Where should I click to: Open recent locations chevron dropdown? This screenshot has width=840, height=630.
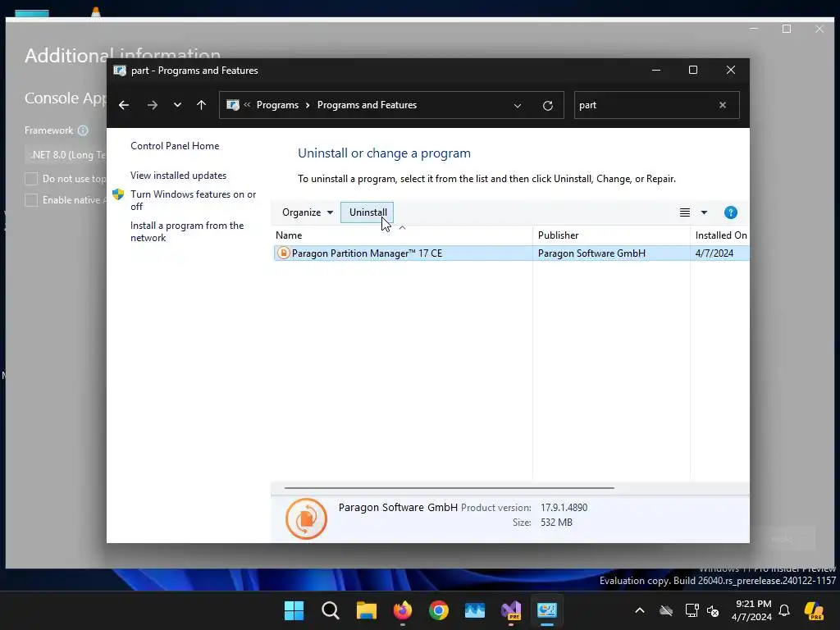pos(177,105)
